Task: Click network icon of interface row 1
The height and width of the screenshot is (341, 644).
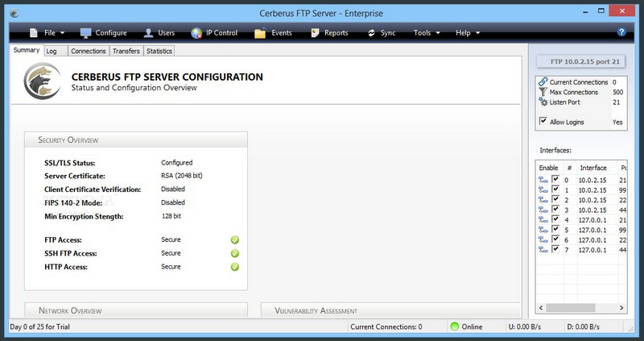Action: [x=543, y=189]
